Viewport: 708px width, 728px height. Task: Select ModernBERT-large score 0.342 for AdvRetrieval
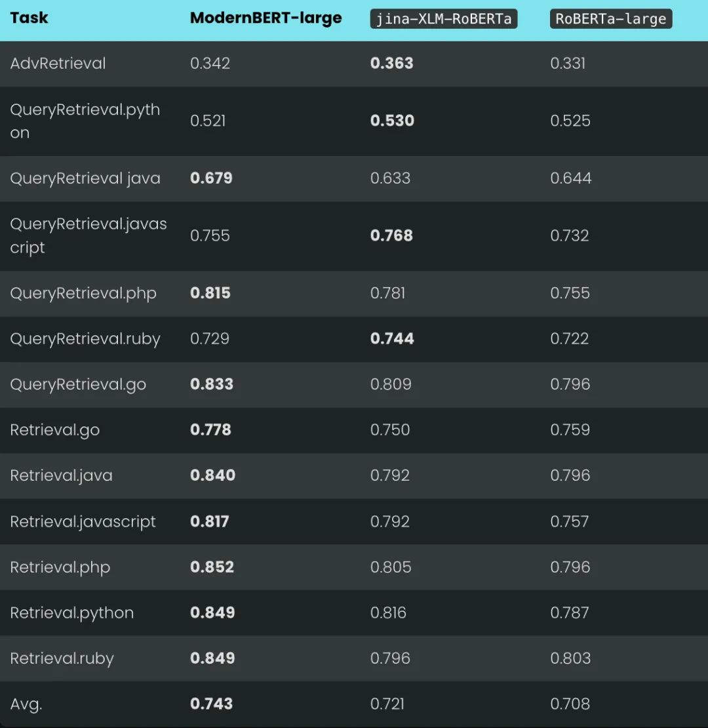coord(210,63)
